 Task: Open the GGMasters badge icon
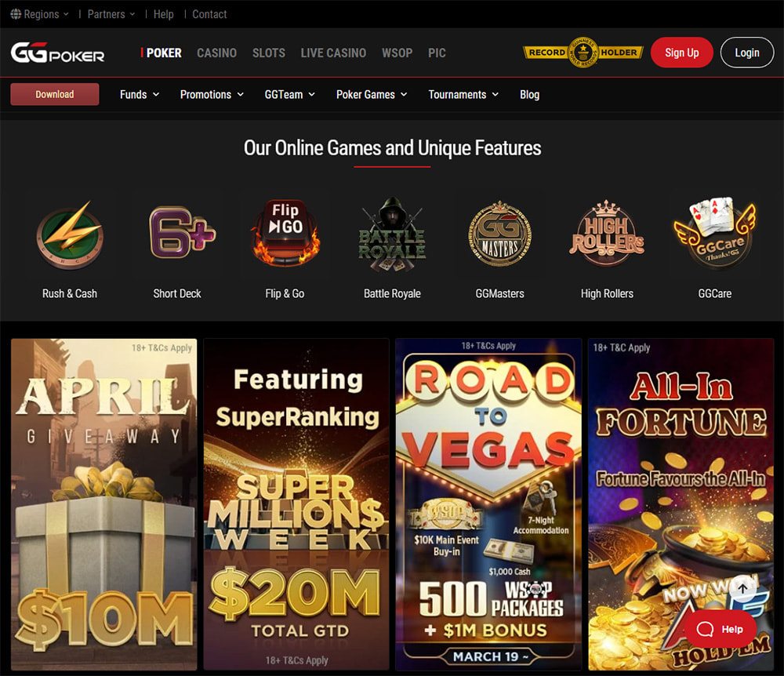click(499, 234)
